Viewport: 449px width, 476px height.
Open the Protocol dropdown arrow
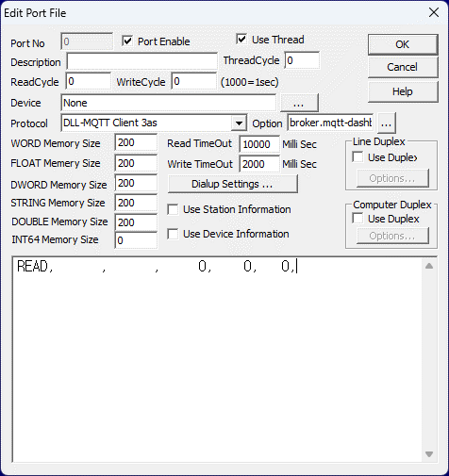239,123
